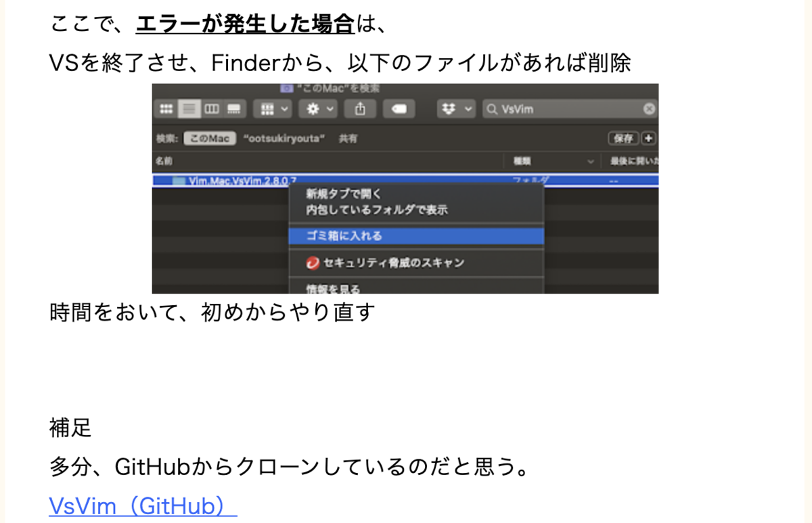Viewport: 812px width, 523px height.
Task: Switch Finder to column view
Action: pyautogui.click(x=211, y=108)
